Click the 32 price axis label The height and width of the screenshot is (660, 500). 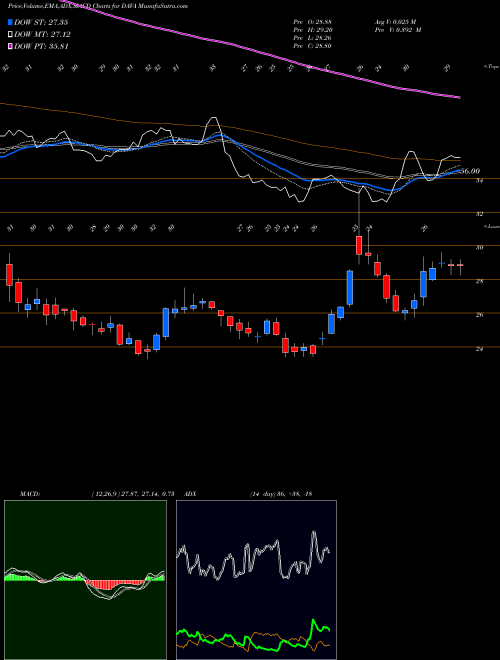tap(479, 214)
